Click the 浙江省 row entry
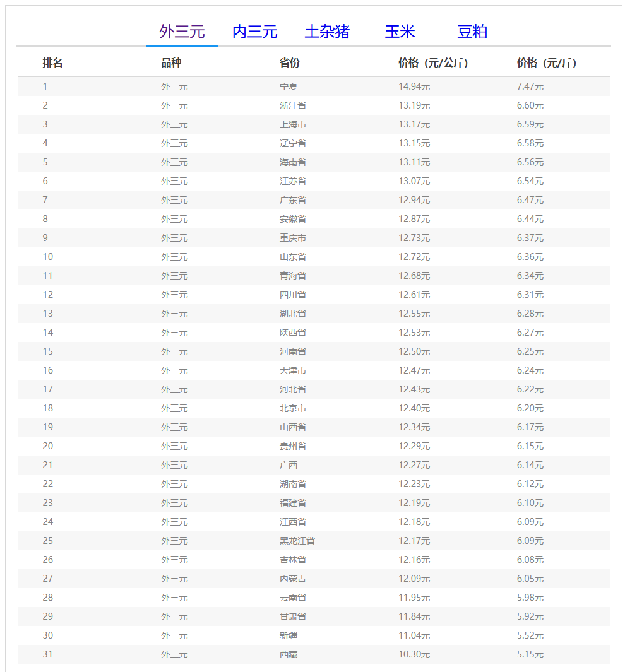625x672 pixels. click(x=293, y=105)
